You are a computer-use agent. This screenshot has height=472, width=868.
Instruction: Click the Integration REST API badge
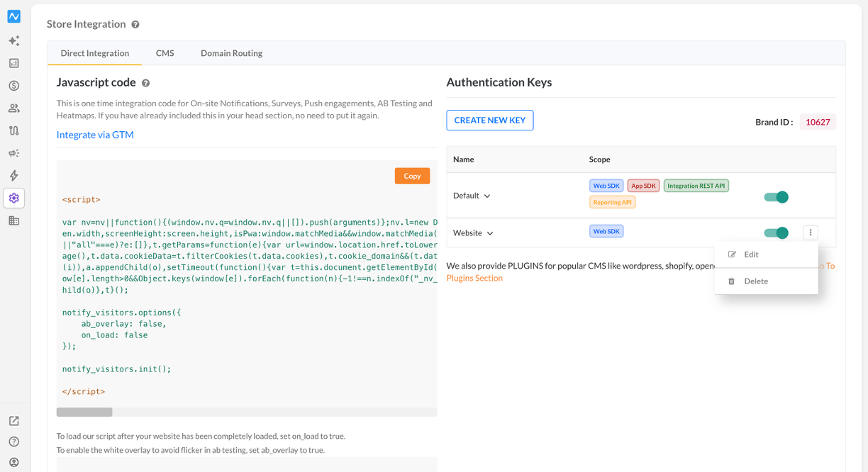pyautogui.click(x=696, y=186)
